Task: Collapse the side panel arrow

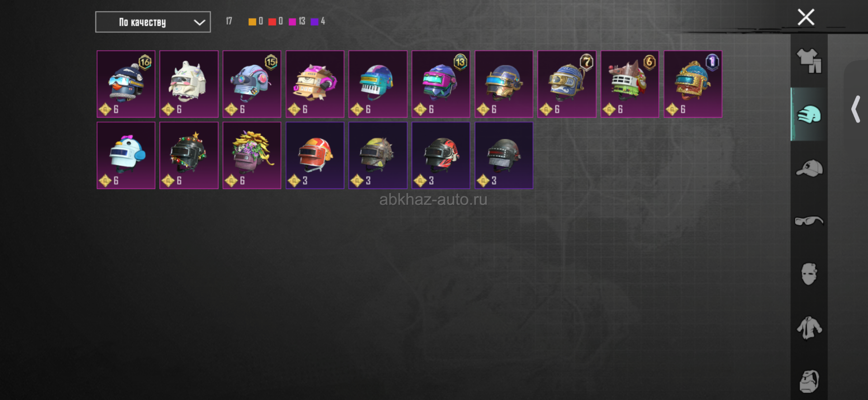Action: (x=855, y=109)
